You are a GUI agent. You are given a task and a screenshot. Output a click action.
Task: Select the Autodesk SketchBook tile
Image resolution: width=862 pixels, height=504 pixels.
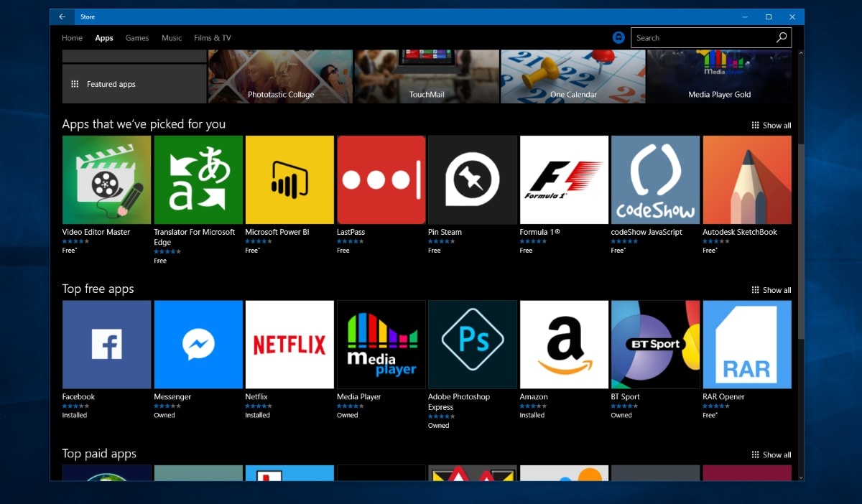point(747,179)
